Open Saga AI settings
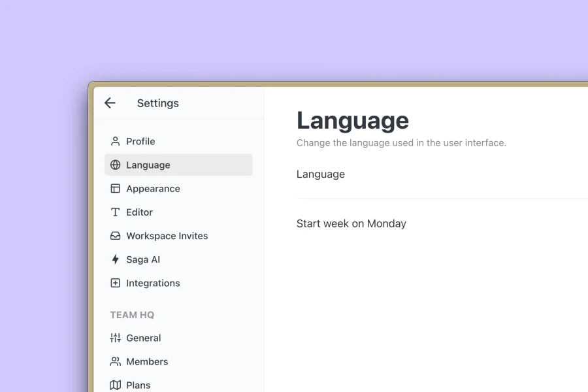 point(178,259)
